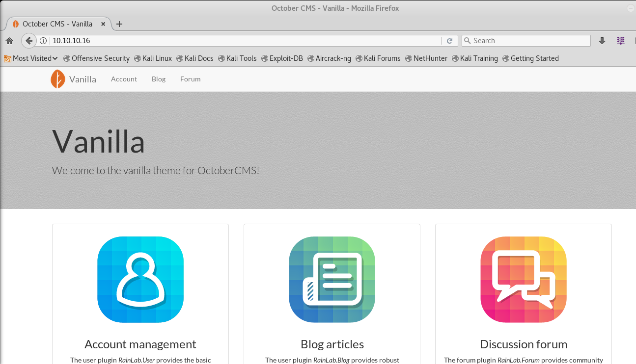Select the October CMS - Vanilla tab
The width and height of the screenshot is (636, 364).
click(57, 24)
